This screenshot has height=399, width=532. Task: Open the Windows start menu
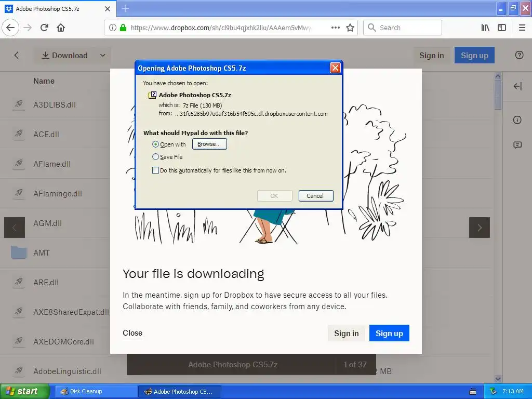[x=25, y=391]
